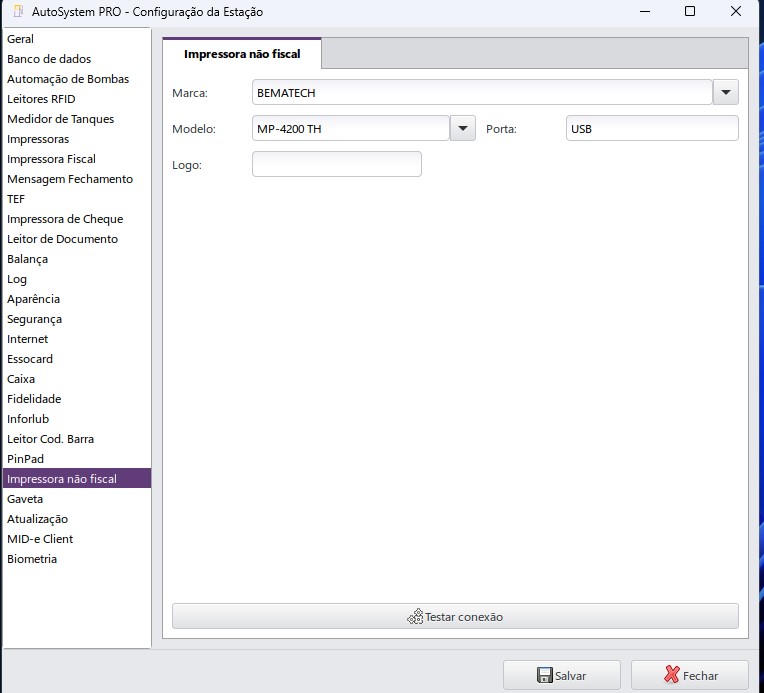Go to the Impressora Fiscal section
This screenshot has height=693, width=764.
point(51,159)
